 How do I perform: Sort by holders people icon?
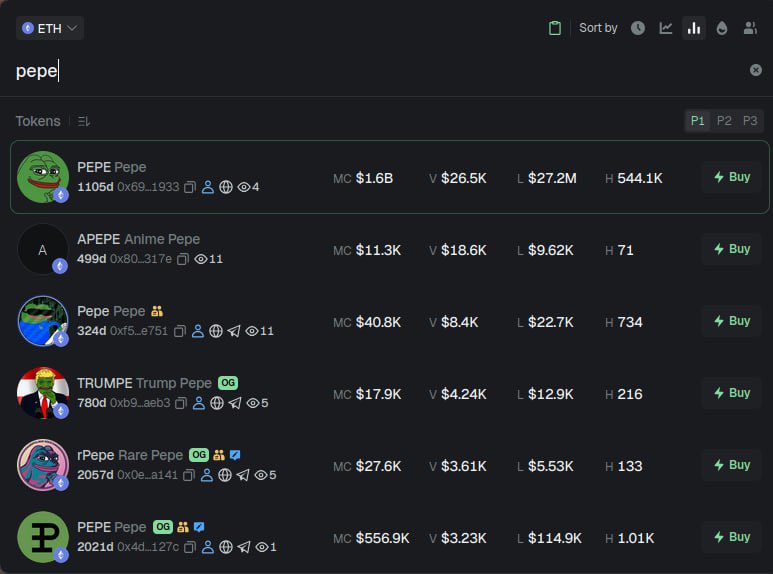click(x=750, y=28)
